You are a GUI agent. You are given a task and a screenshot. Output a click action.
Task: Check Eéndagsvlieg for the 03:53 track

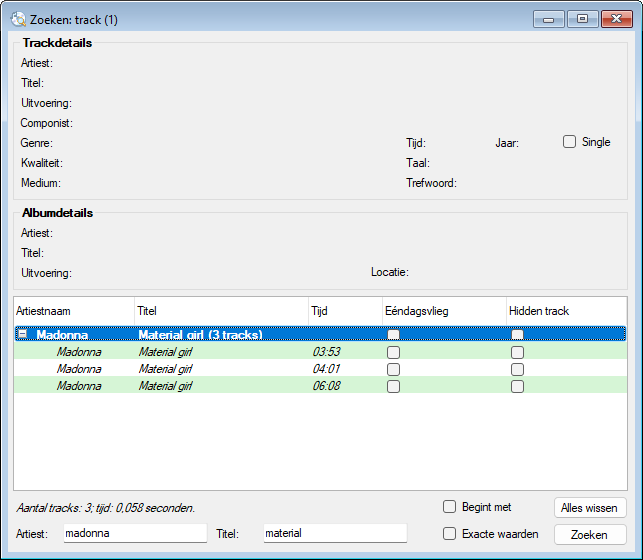(x=393, y=352)
